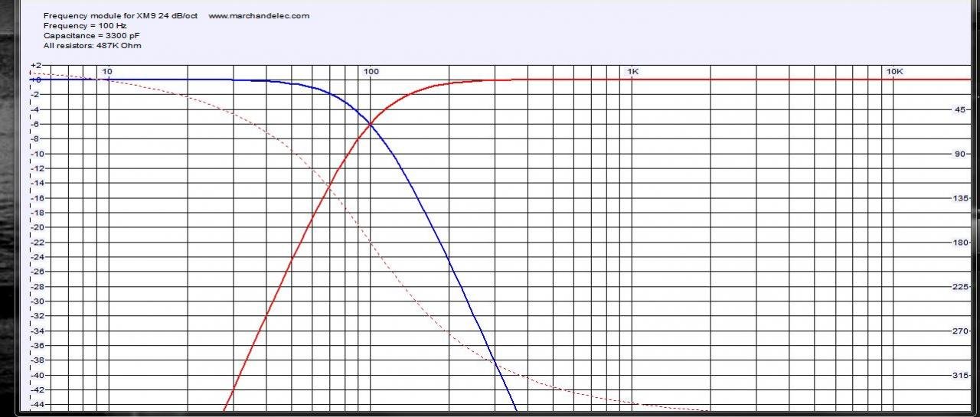Image resolution: width=980 pixels, height=417 pixels.
Task: Click the www.marchandelec.com website address
Action: (x=259, y=16)
